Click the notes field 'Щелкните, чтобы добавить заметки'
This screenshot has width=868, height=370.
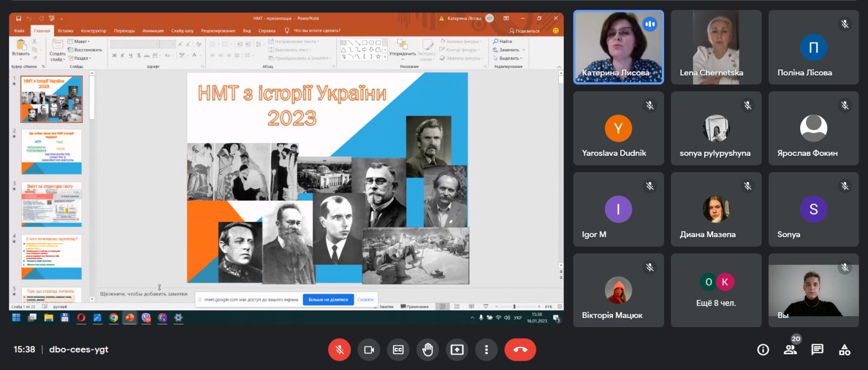coord(144,294)
